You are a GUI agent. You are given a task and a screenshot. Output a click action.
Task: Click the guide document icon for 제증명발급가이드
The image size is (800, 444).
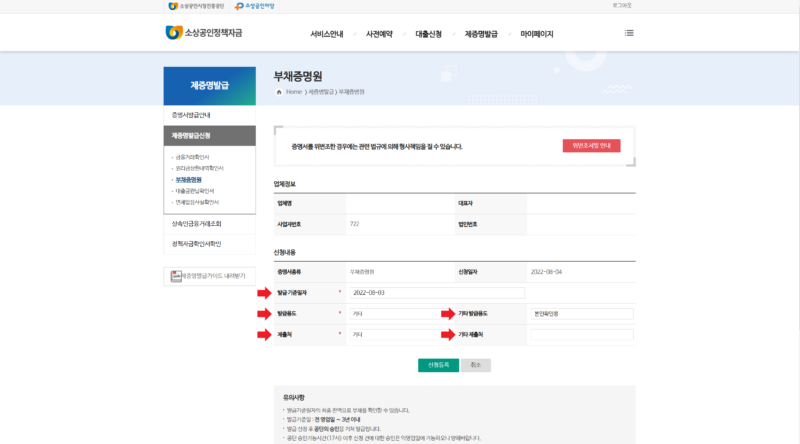click(176, 276)
